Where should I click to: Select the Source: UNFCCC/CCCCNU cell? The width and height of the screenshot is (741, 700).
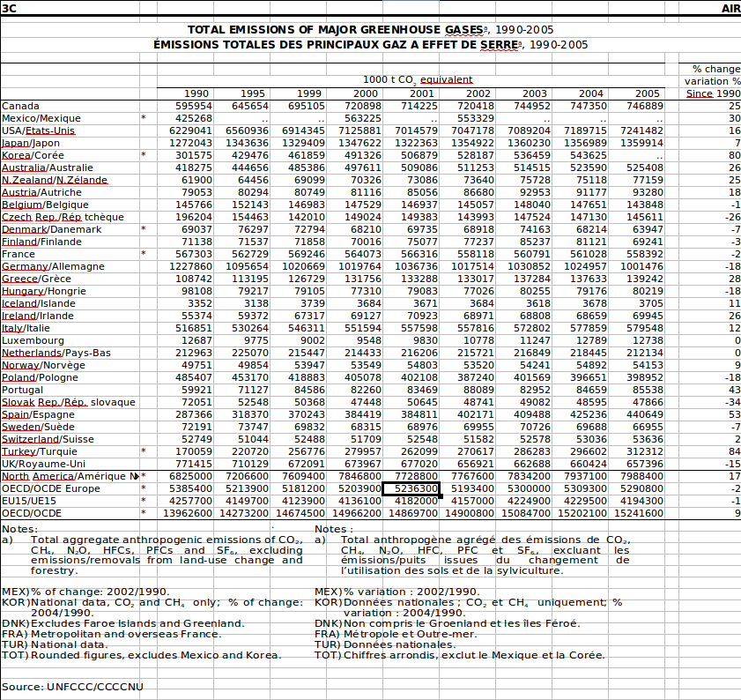[72, 686]
